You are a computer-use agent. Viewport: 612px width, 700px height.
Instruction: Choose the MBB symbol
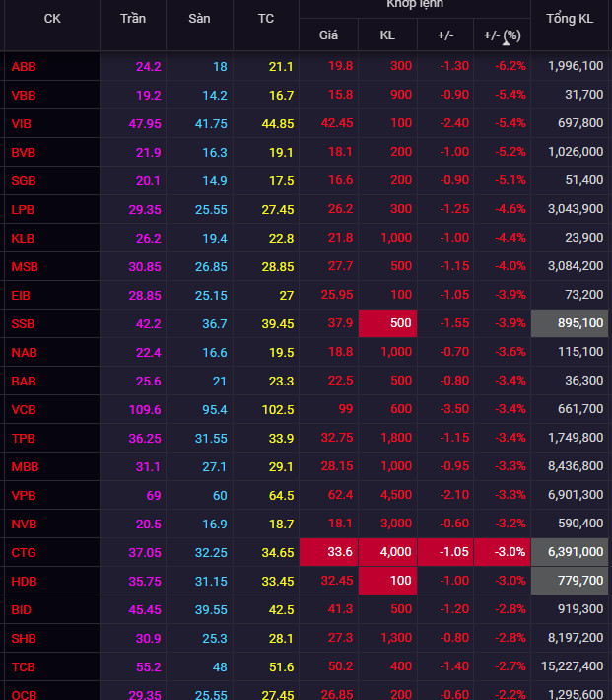25,467
